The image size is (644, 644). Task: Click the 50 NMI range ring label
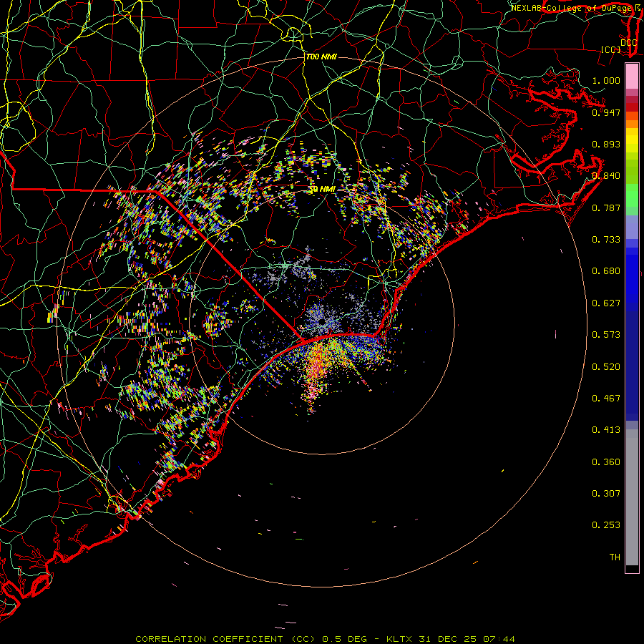tap(322, 190)
